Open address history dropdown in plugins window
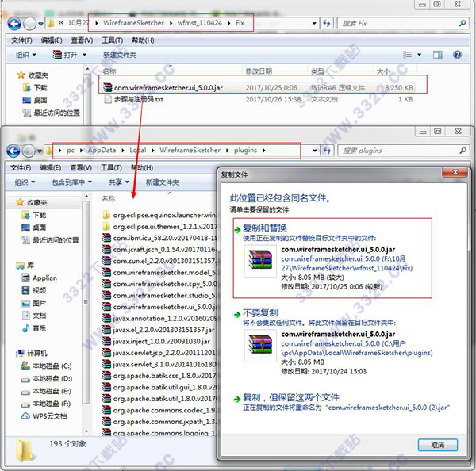The image size is (476, 471). 315,151
